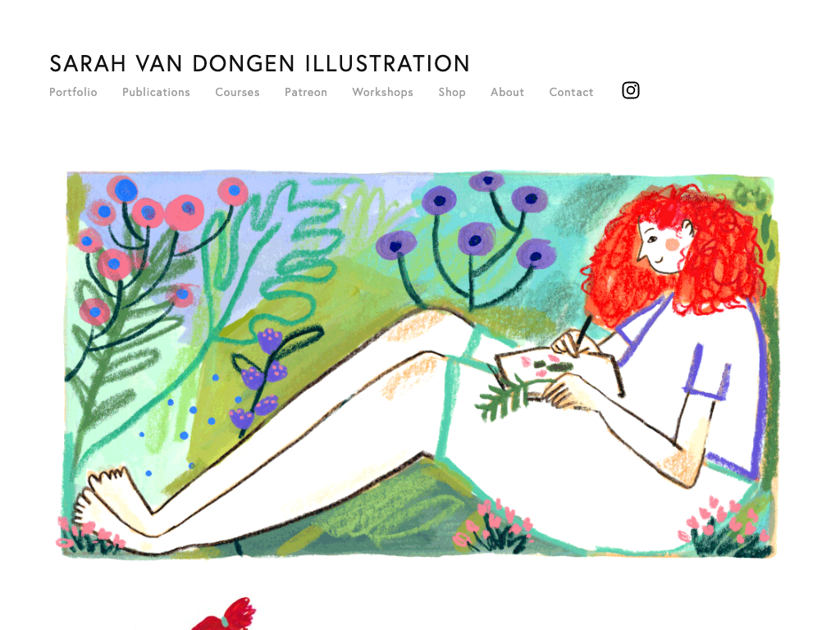Open the Instagram icon link
Image resolution: width=840 pixels, height=630 pixels.
[x=631, y=90]
